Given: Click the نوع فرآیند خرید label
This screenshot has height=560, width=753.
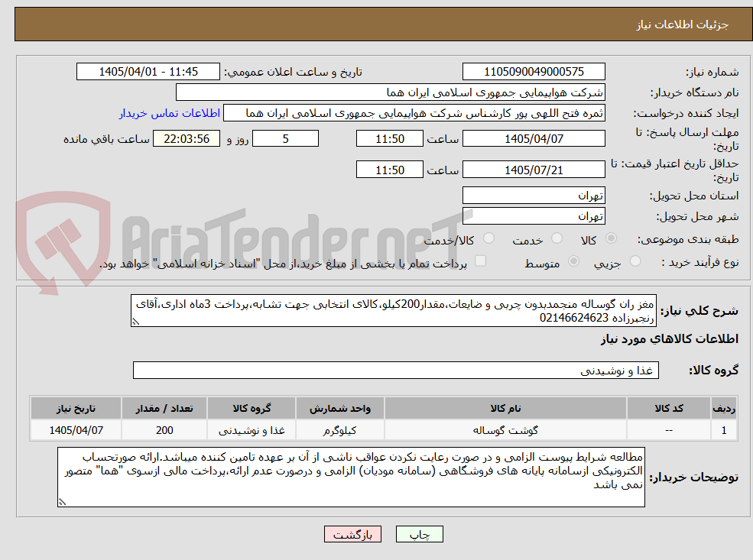Looking at the screenshot, I should (699, 263).
